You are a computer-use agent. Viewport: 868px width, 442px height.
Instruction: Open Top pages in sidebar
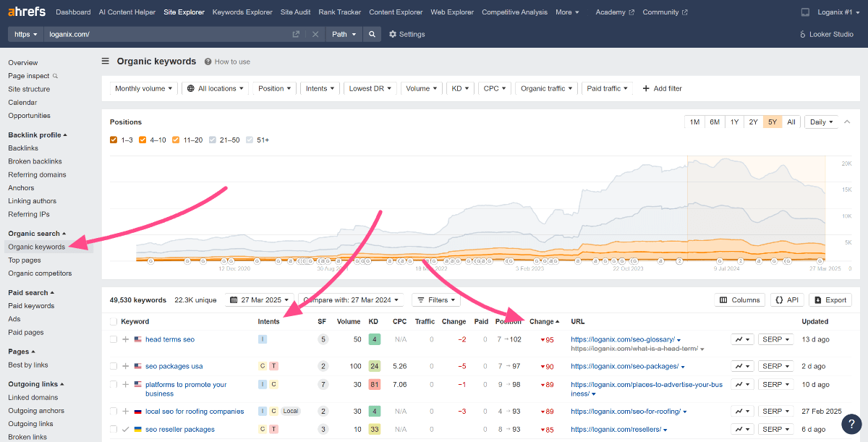(x=25, y=260)
